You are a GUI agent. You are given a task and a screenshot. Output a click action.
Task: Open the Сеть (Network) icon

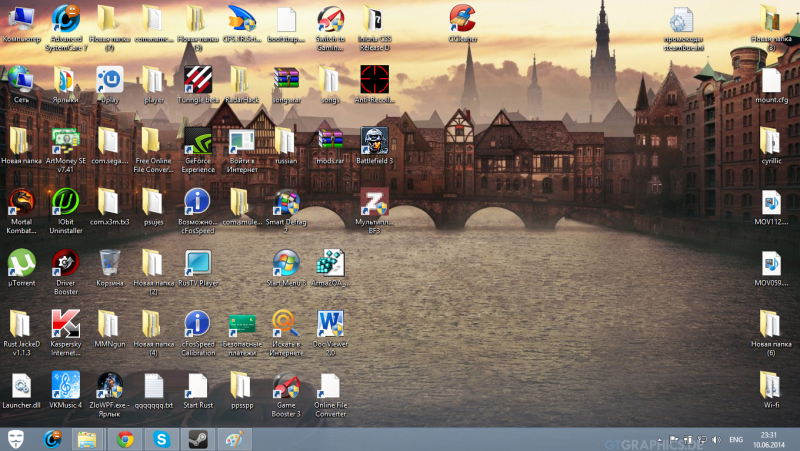(x=21, y=80)
